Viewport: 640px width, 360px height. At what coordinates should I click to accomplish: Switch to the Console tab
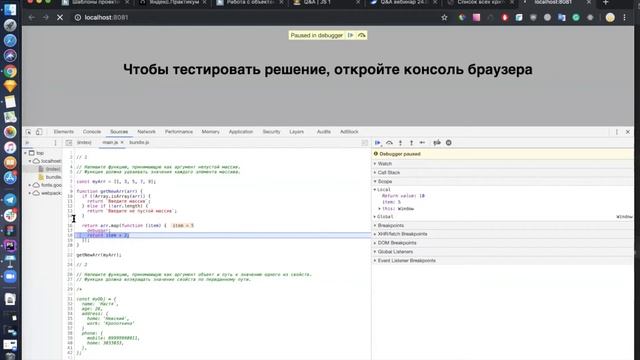[92, 132]
